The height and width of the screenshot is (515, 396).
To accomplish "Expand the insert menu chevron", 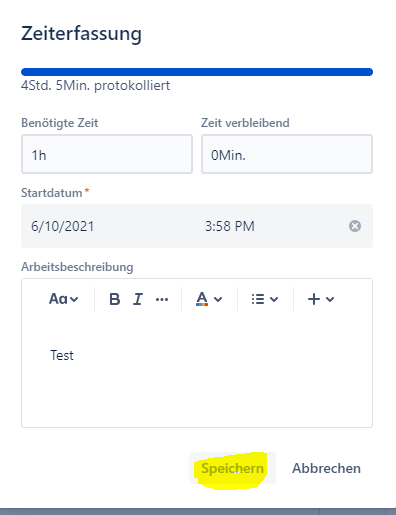I will (x=330, y=299).
